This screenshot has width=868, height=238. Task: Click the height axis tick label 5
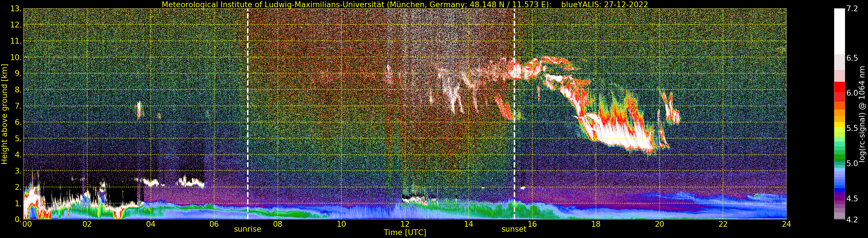click(x=18, y=139)
